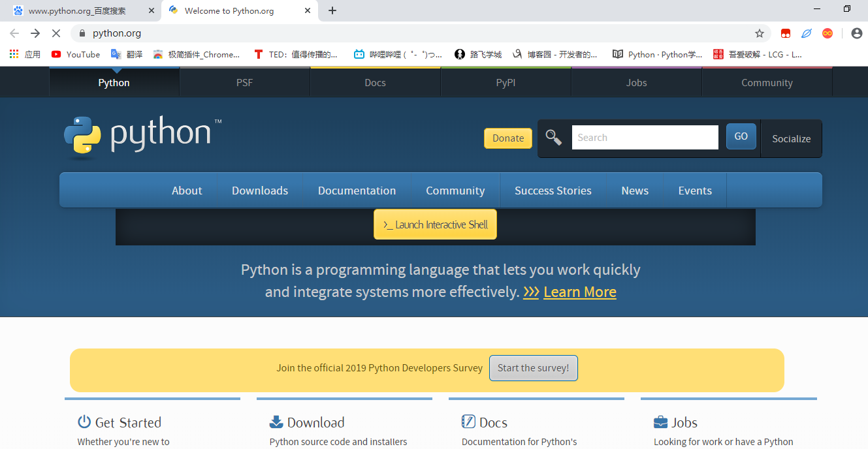Bookmark this page with the star icon

[x=760, y=33]
